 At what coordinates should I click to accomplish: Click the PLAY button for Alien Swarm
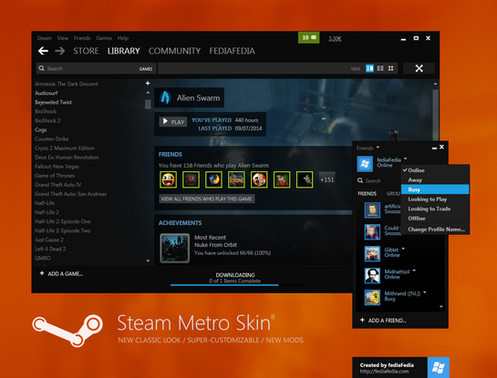(x=173, y=122)
